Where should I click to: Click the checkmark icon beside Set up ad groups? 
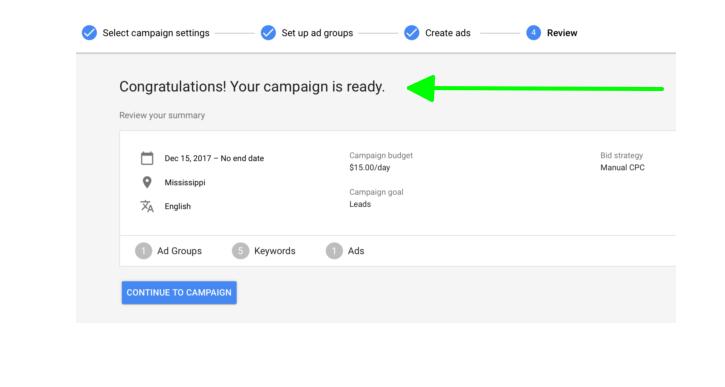(268, 33)
